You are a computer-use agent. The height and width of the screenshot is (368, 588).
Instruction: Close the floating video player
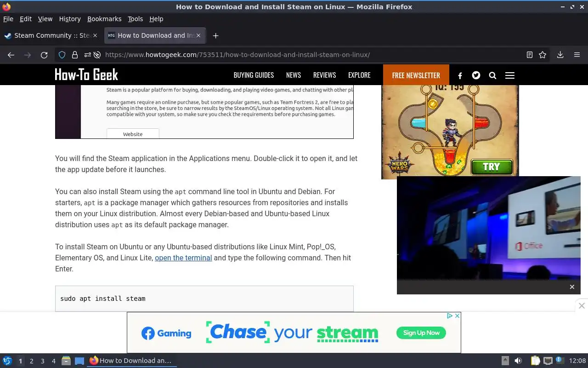point(572,287)
